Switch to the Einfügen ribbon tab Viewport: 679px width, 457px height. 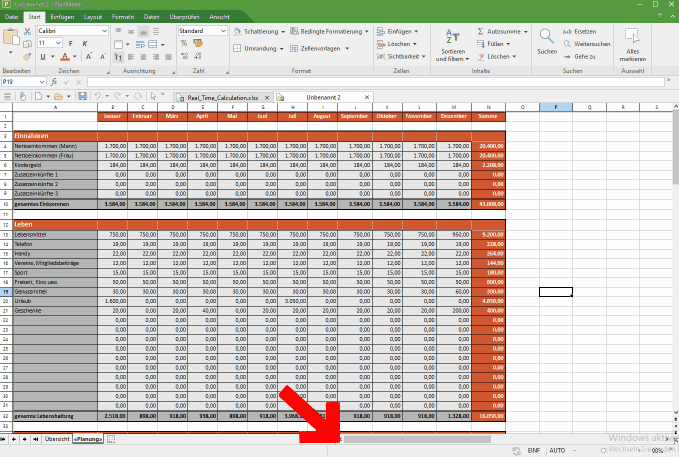(62, 17)
